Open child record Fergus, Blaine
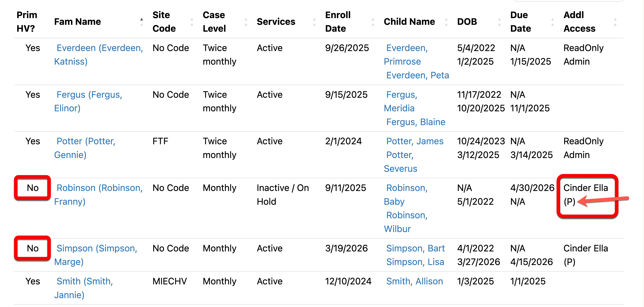 pos(416,122)
